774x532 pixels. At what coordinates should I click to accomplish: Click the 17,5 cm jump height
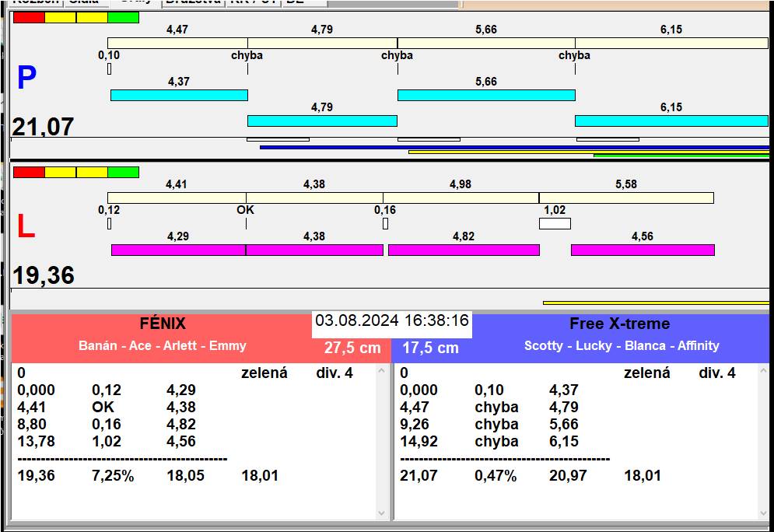point(430,348)
